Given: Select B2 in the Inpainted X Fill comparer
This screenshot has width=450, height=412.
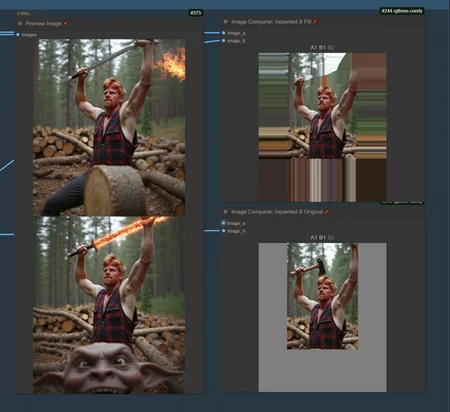Looking at the screenshot, I should coord(331,48).
